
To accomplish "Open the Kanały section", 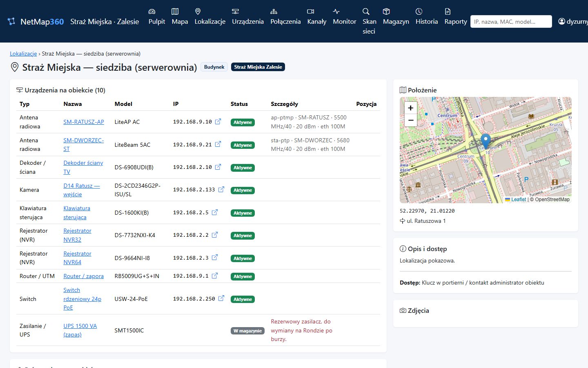I will (x=317, y=16).
